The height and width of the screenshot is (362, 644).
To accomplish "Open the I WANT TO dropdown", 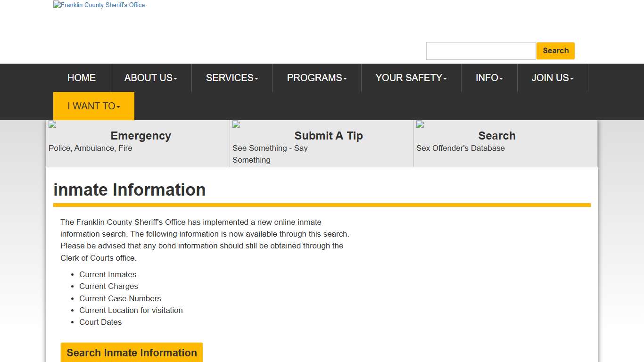I will tap(93, 106).
